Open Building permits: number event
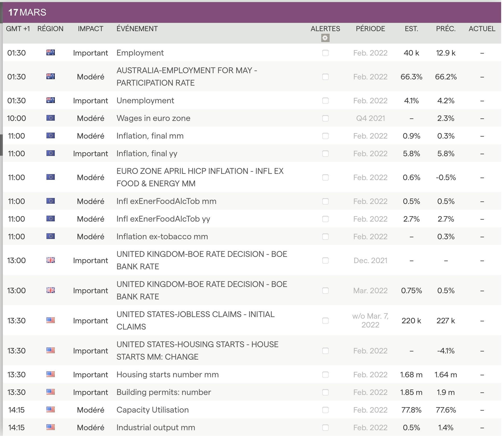Image resolution: width=504 pixels, height=438 pixels. (164, 392)
